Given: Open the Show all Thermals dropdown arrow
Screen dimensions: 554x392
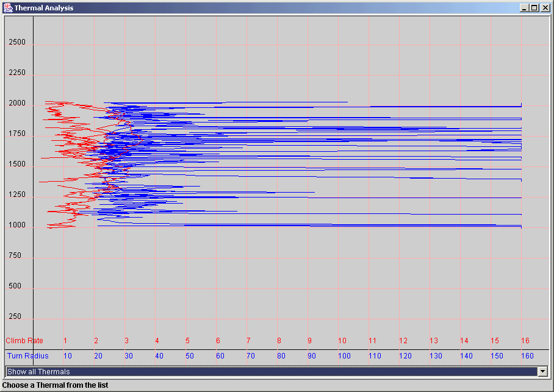Looking at the screenshot, I should [x=542, y=371].
